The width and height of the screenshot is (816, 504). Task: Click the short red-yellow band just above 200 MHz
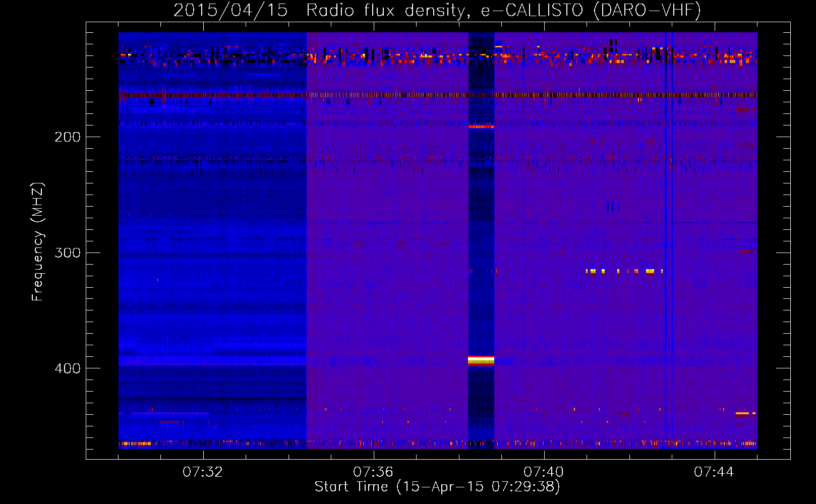tap(481, 127)
